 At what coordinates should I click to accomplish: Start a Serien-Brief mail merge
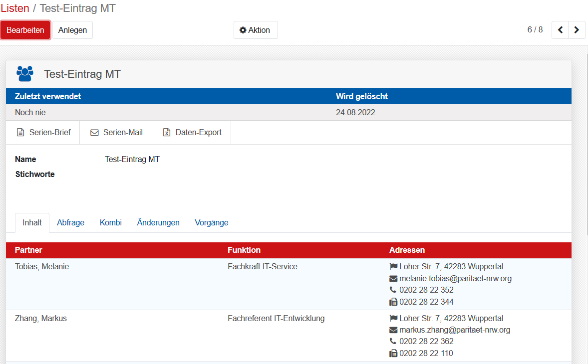point(43,133)
